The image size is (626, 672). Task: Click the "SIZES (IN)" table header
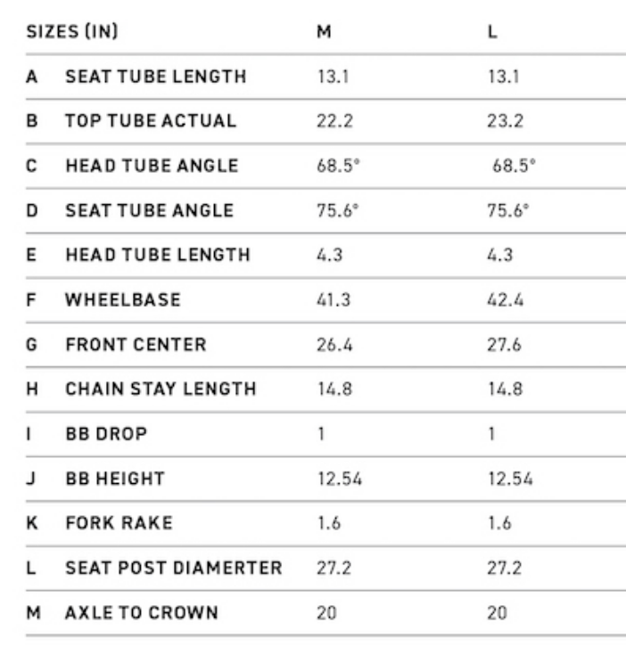click(x=73, y=31)
